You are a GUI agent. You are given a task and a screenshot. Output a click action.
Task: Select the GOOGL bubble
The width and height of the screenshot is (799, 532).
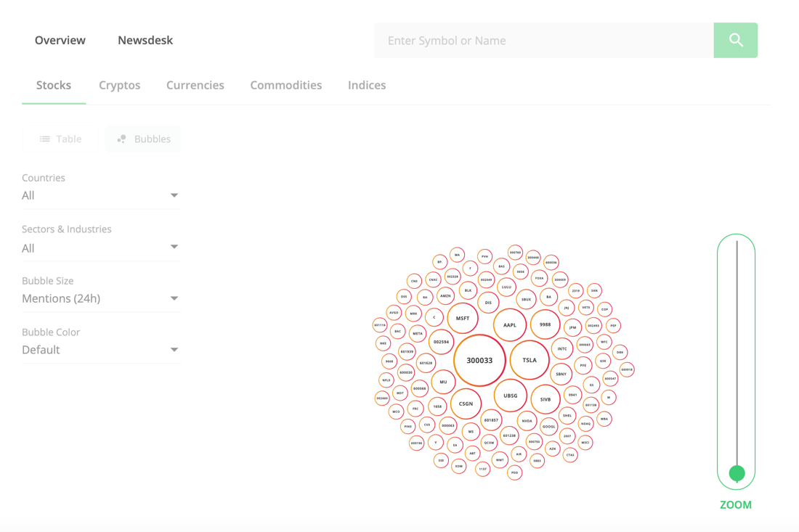549,427
